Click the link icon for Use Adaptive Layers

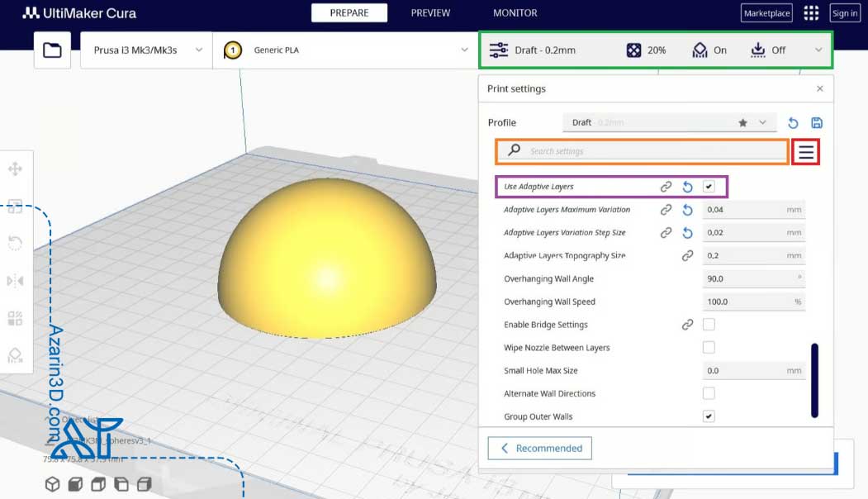(x=666, y=187)
